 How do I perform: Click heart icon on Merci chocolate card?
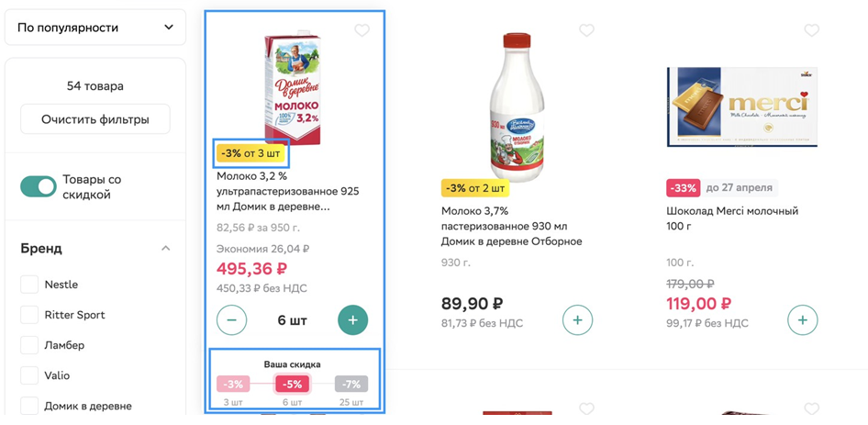pos(811,31)
